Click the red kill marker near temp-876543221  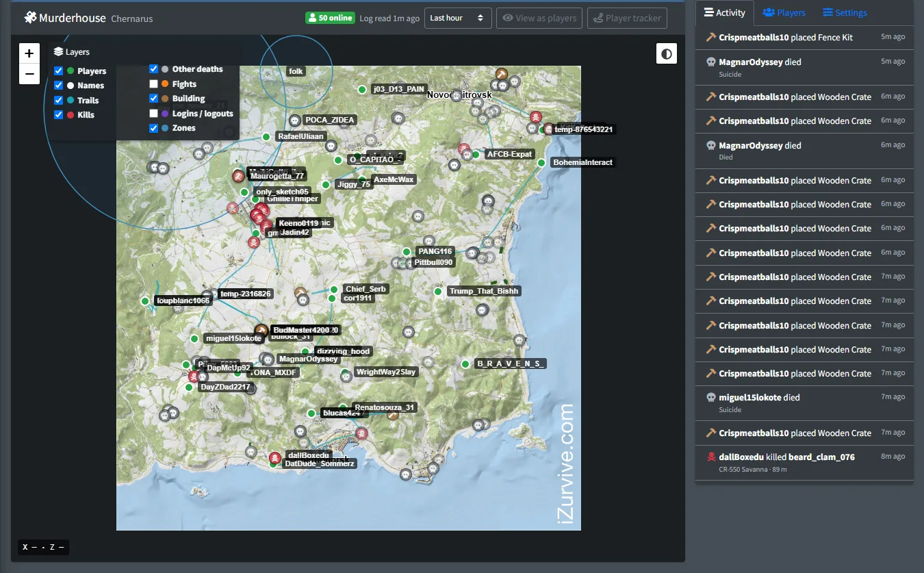point(536,117)
